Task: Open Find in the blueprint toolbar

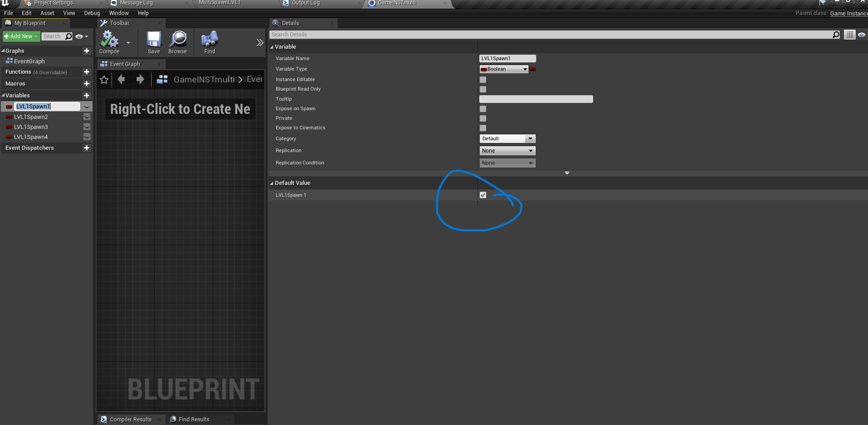Action: coord(208,41)
